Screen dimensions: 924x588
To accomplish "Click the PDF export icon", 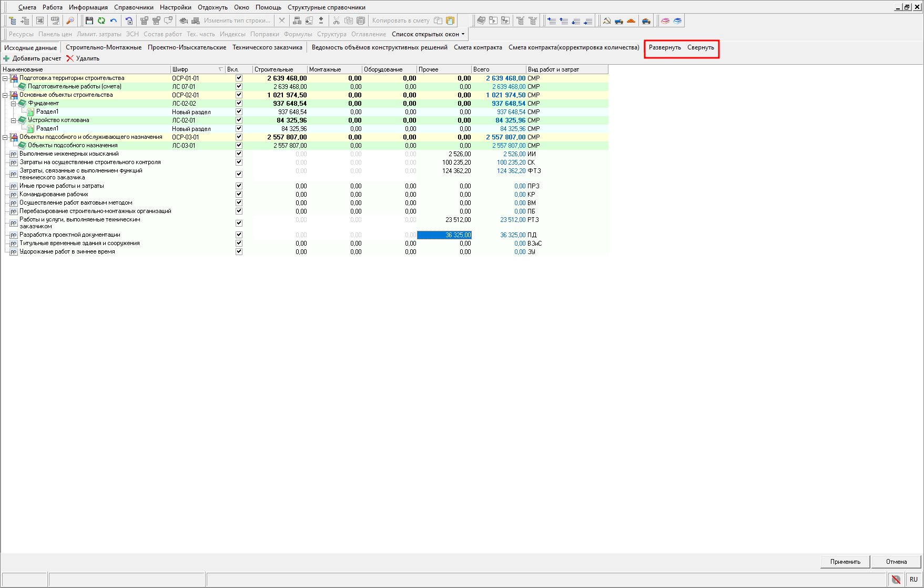I will pos(55,21).
